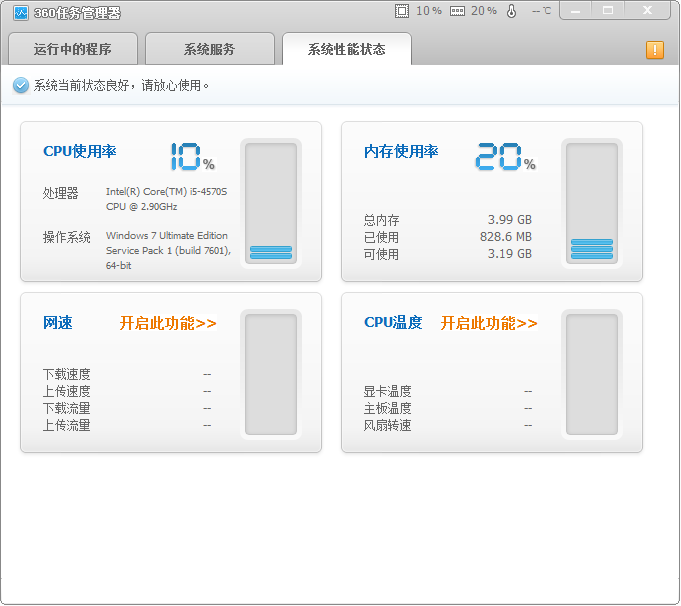This screenshot has width=681, height=606.
Task: Click the CPU usage bar gauge
Action: [271, 203]
